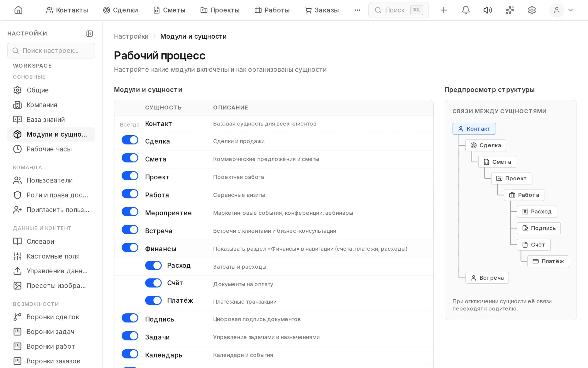
Task: Open the Контакты nav tab
Action: pyautogui.click(x=67, y=10)
